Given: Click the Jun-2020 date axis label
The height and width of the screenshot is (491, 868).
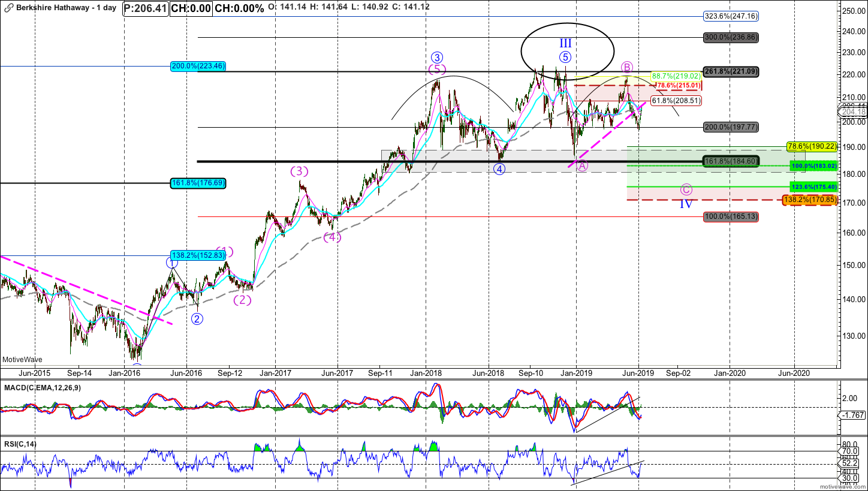Looking at the screenshot, I should click(x=795, y=372).
